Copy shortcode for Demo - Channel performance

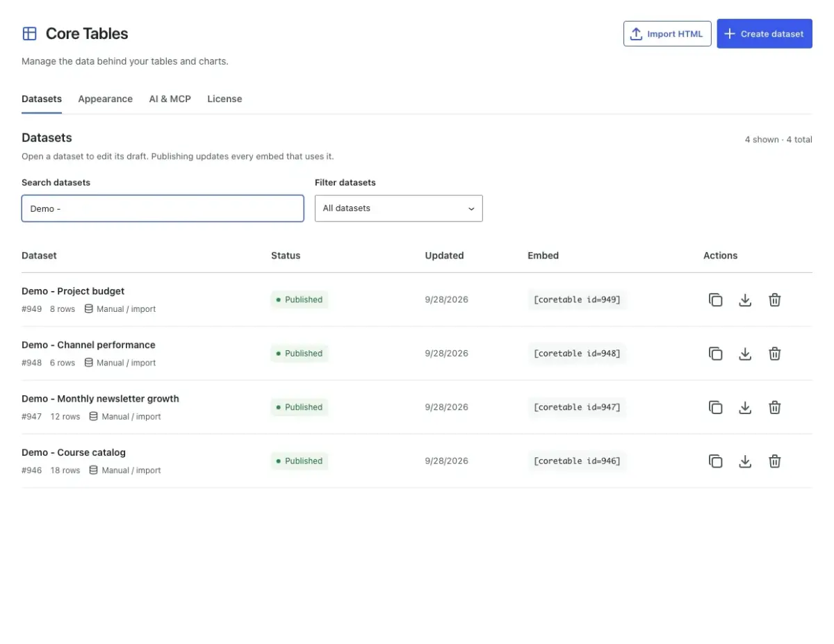pyautogui.click(x=715, y=354)
